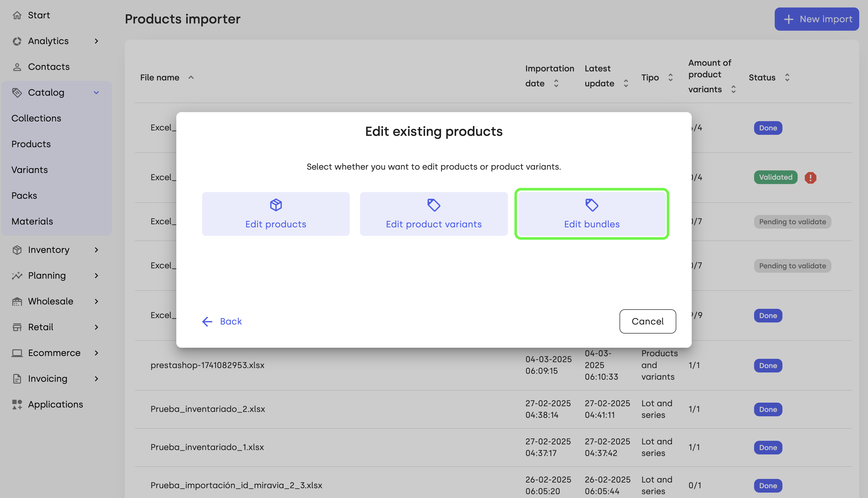This screenshot has width=868, height=498.
Task: Click the Retail store icon
Action: pos(17,327)
